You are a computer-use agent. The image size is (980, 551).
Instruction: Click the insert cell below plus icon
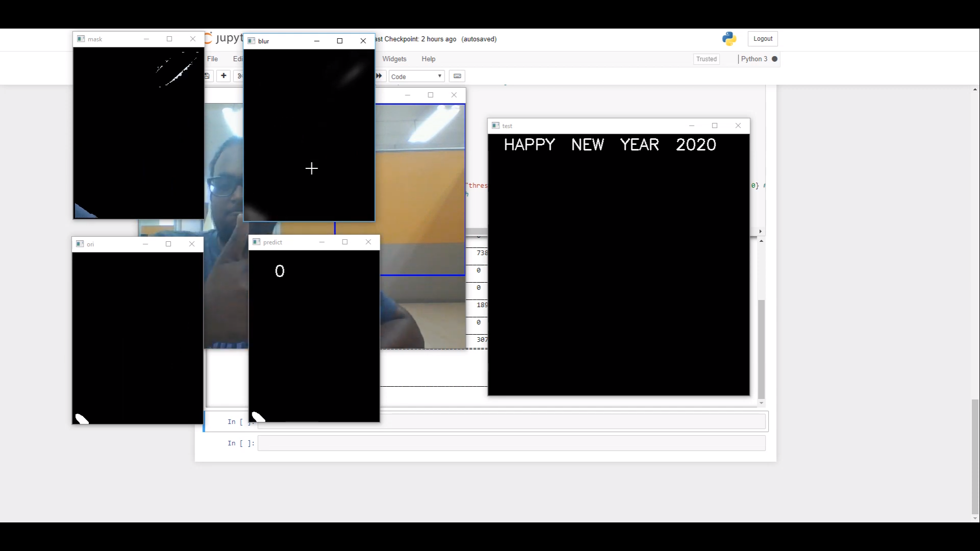click(224, 76)
